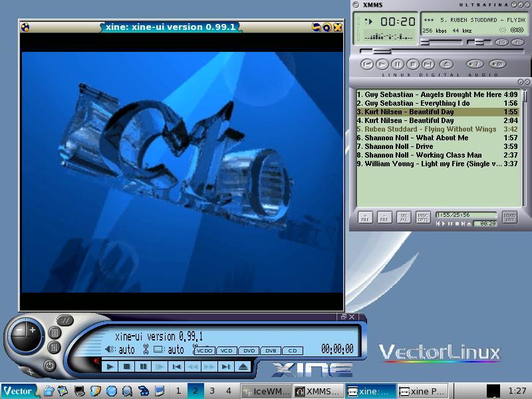Open the Vector start menu
The width and height of the screenshot is (532, 399).
tap(19, 391)
